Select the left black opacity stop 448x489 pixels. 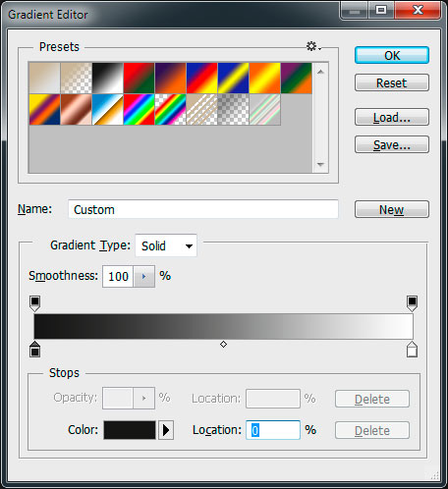click(34, 303)
